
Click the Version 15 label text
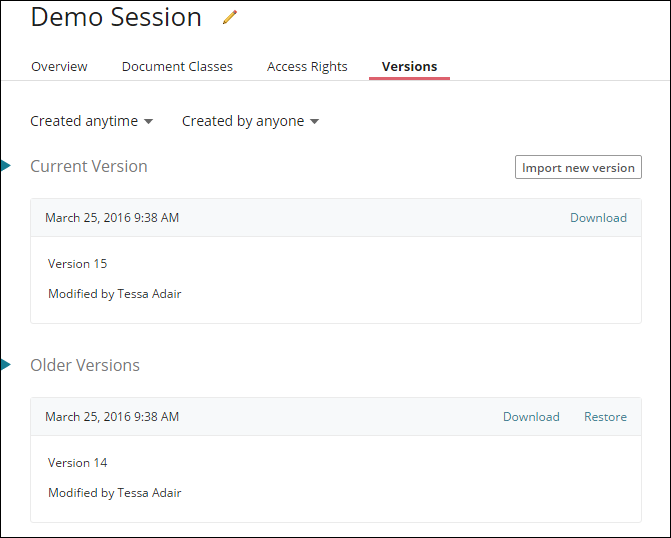pos(77,264)
